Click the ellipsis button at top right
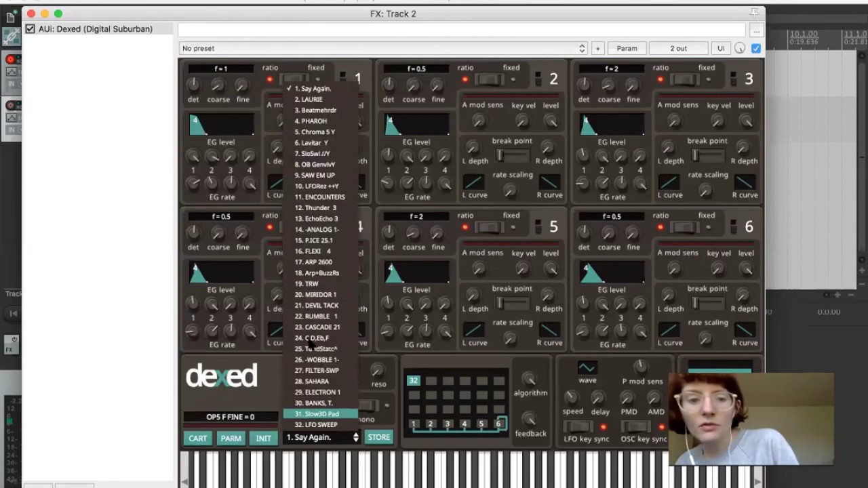868x488 pixels. [x=756, y=30]
